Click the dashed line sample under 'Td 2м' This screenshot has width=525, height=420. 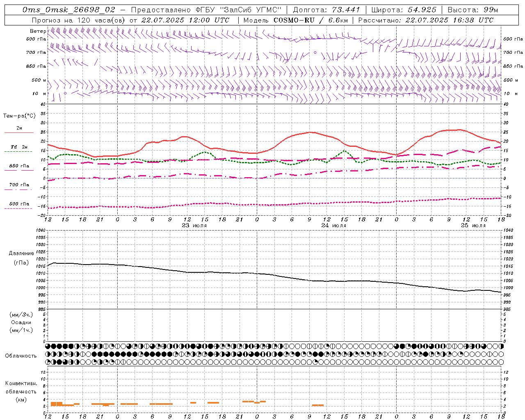pos(18,151)
